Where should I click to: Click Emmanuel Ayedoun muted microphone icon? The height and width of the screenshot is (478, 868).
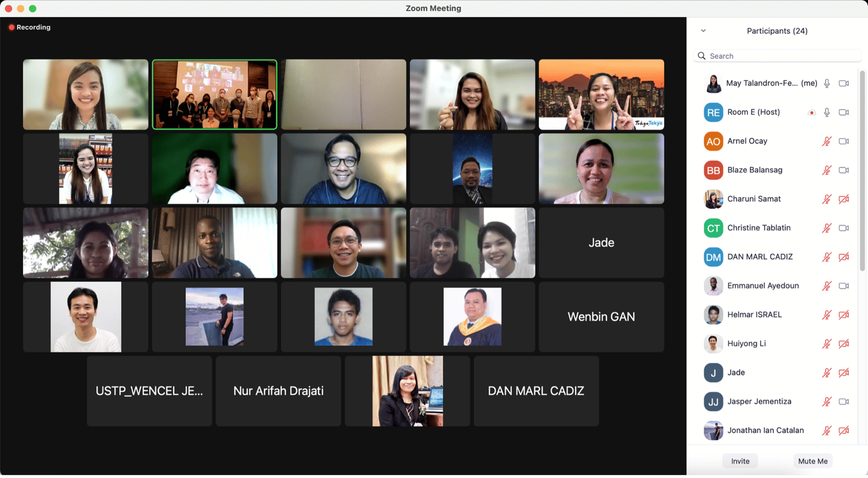(x=827, y=286)
